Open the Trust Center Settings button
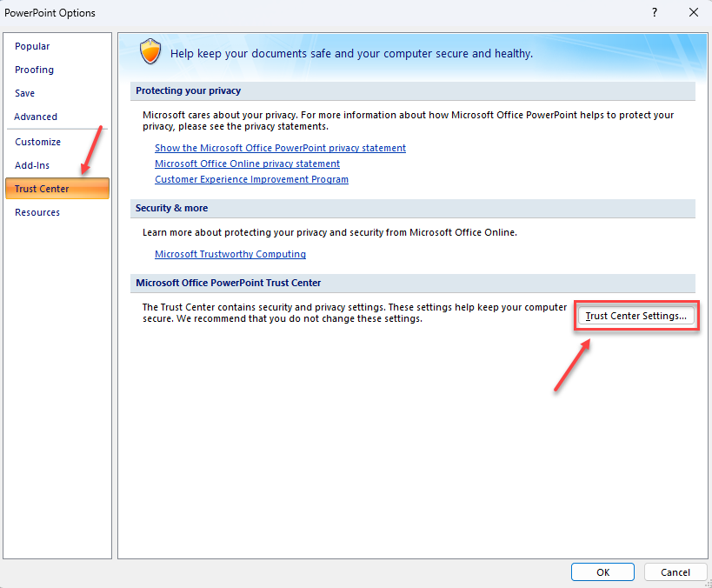Viewport: 712px width, 588px height. tap(636, 316)
